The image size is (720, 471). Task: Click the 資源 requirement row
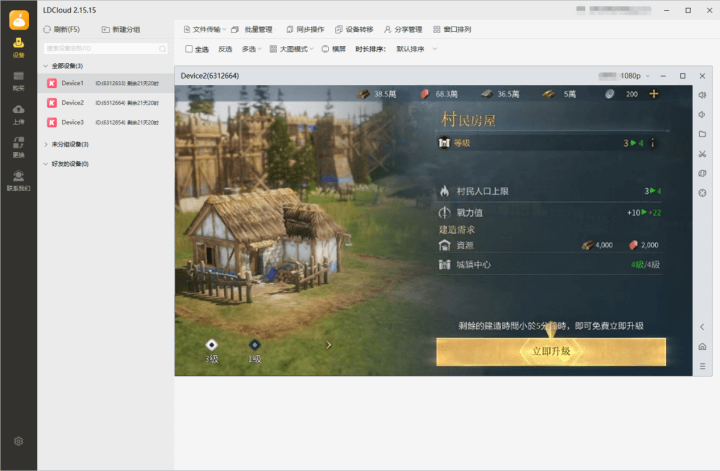[549, 245]
